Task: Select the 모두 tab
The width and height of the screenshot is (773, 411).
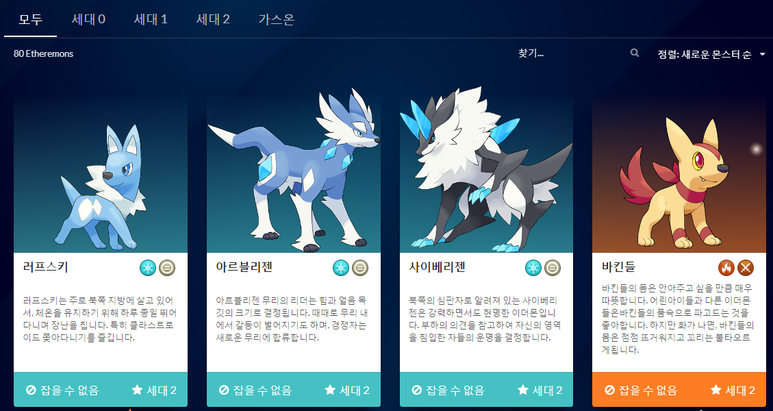Action: point(31,20)
